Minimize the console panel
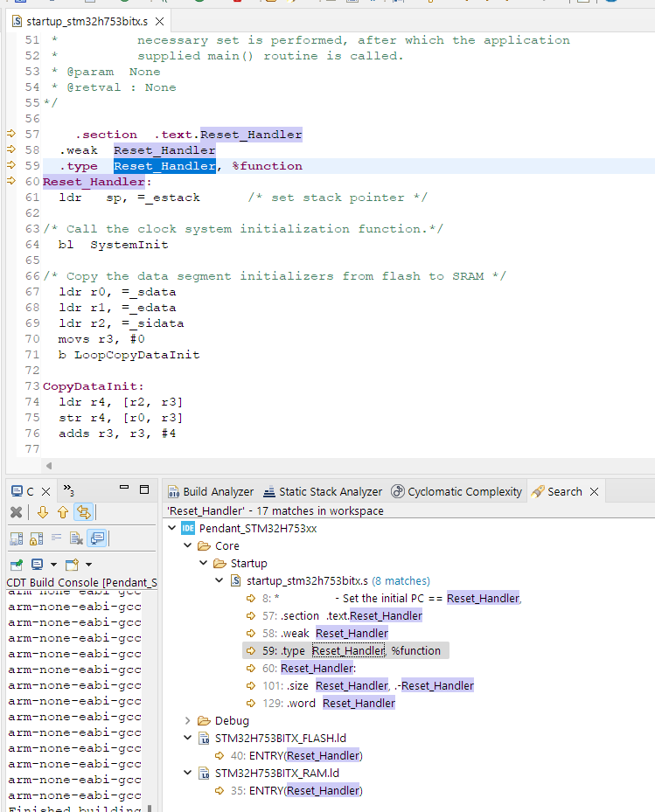 (x=124, y=489)
